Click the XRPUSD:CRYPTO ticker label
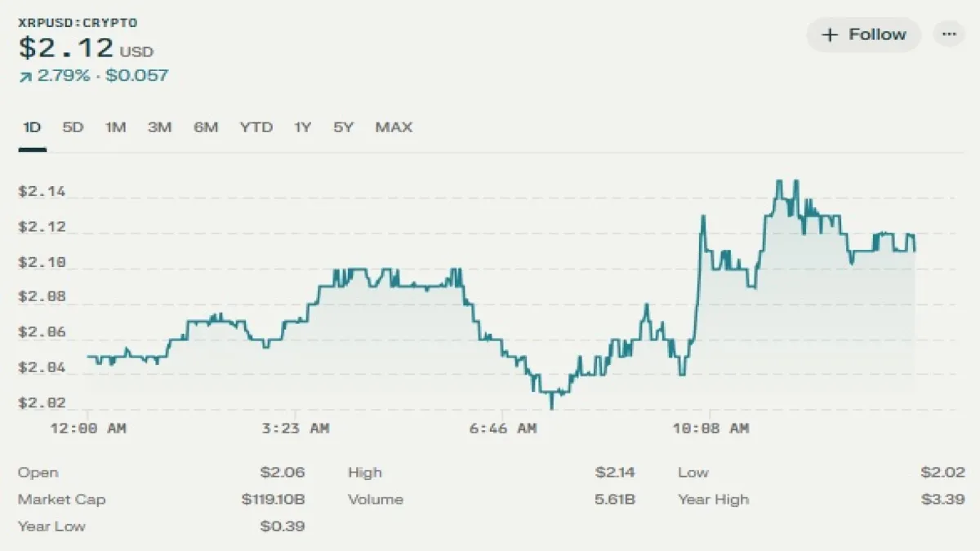The image size is (980, 551). click(x=78, y=22)
